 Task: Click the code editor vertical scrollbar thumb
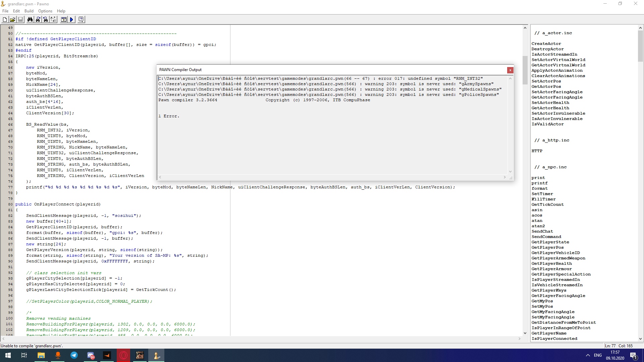[525, 70]
